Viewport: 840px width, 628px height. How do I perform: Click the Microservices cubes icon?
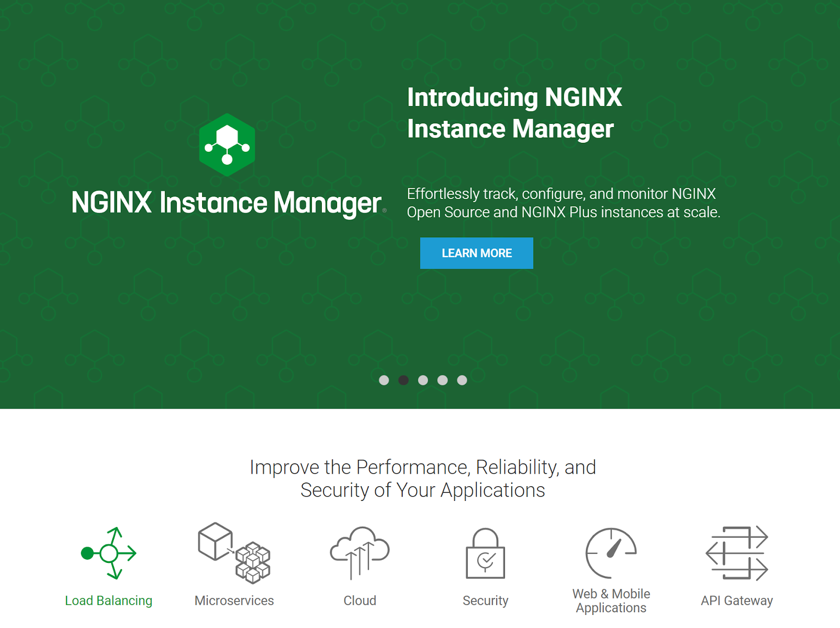(234, 553)
